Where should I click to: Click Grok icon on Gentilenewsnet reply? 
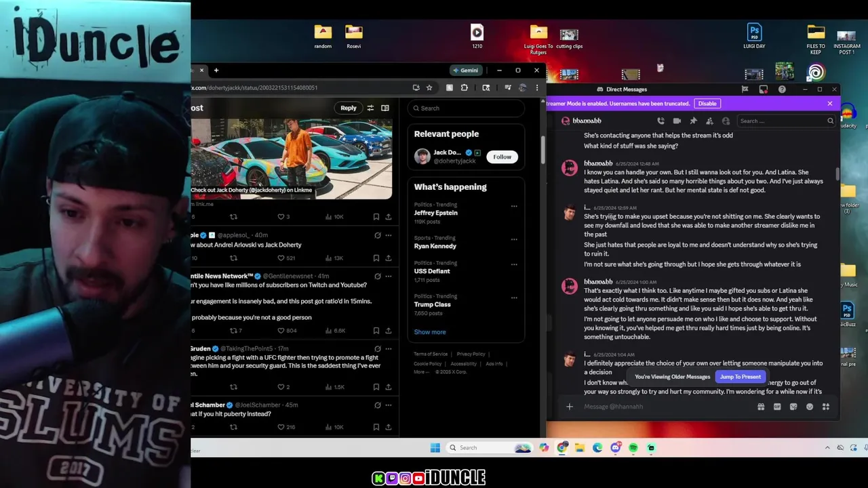tap(378, 276)
